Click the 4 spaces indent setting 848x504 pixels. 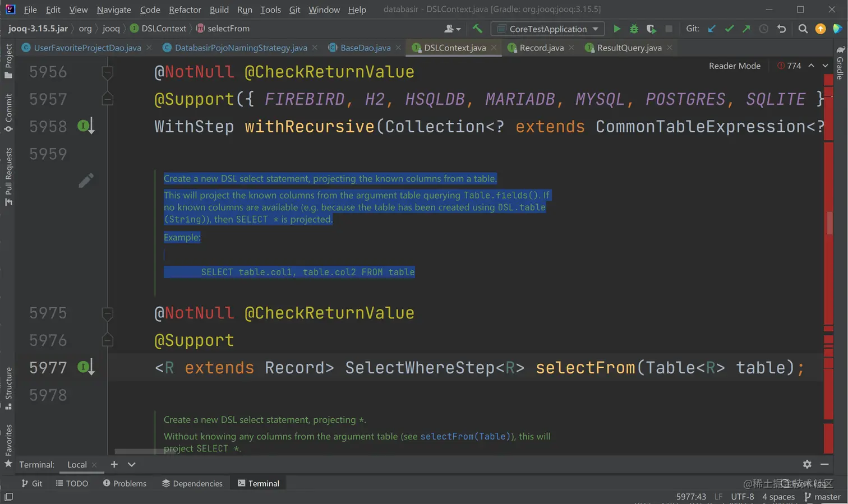[778, 497]
